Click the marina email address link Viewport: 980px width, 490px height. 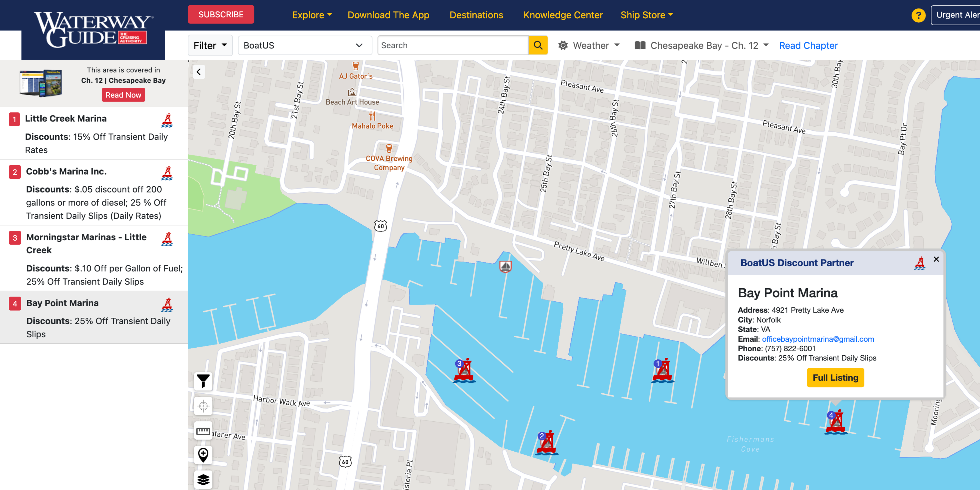817,339
